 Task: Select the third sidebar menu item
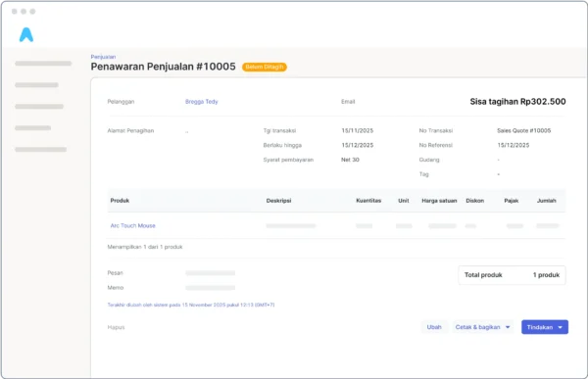pos(39,107)
